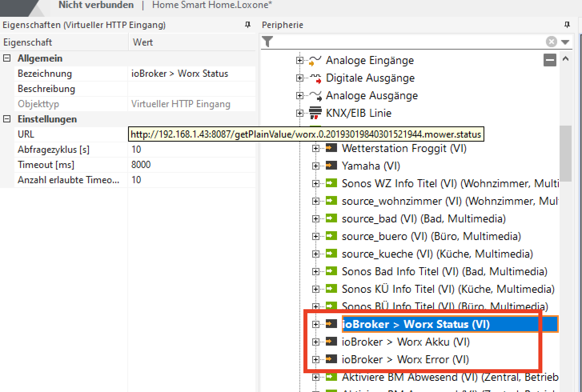Expand the Analoge Ausgänge tree node
582x392 pixels.
point(299,96)
